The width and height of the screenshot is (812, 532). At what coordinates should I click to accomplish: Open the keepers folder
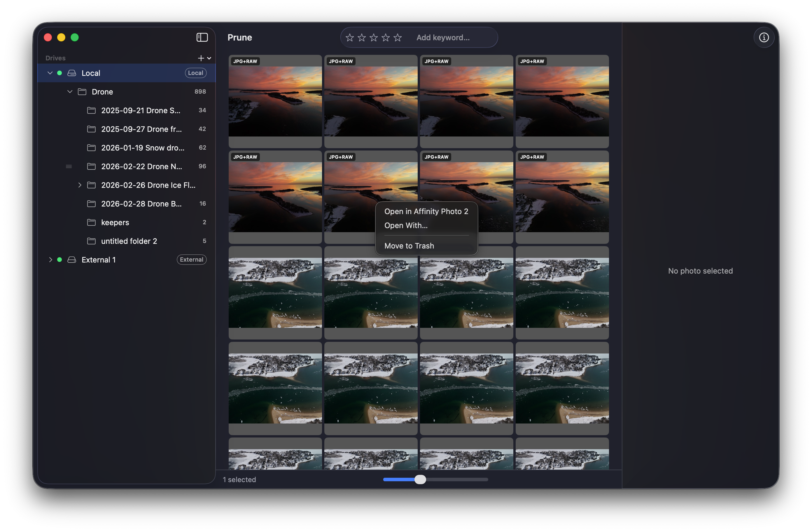(115, 222)
